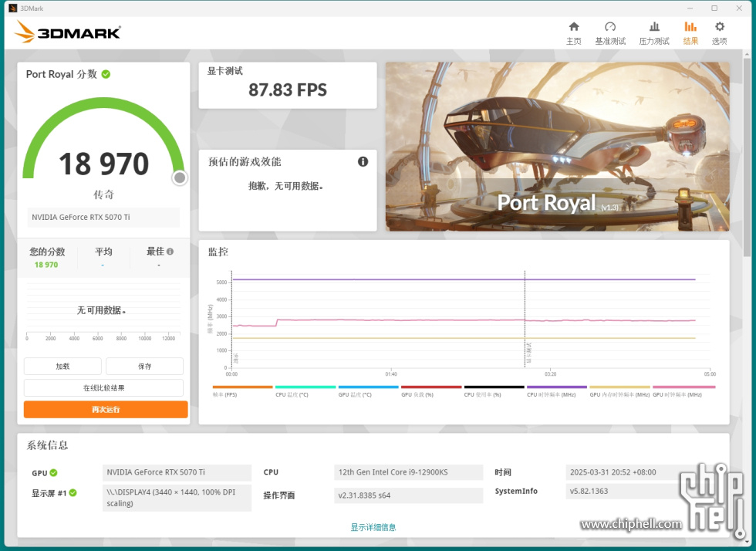Toggle the yellow GPU memory clock legend
The width and height of the screenshot is (756, 551).
[x=619, y=390]
